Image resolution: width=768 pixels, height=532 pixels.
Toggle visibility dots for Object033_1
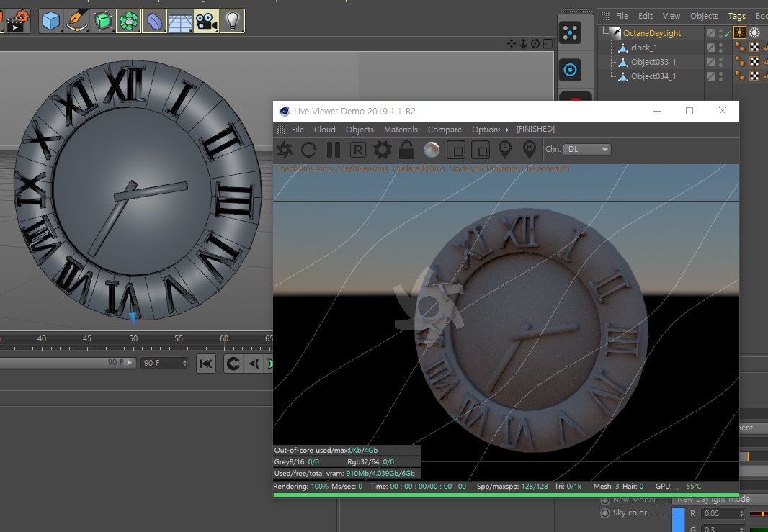720,62
